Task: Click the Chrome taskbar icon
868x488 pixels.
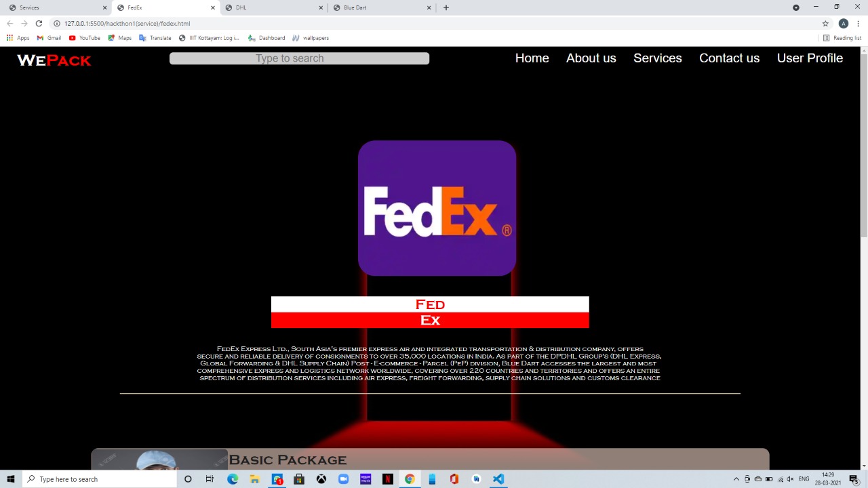Action: coord(410,479)
